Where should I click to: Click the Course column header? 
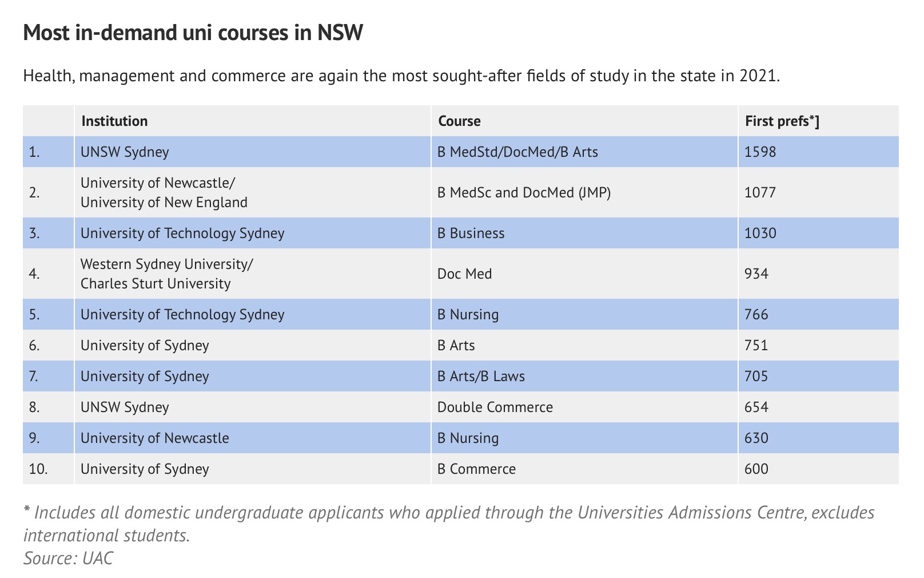pos(584,121)
